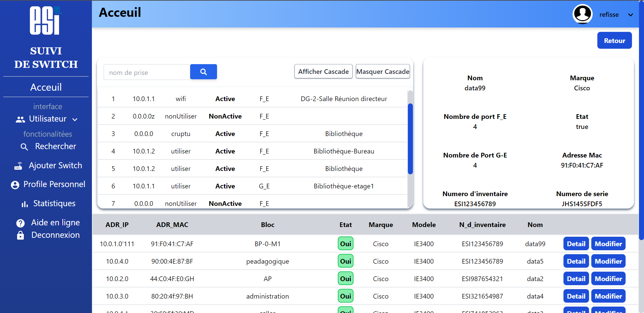
Task: Click the user avatar in the top bar
Action: 582,14
